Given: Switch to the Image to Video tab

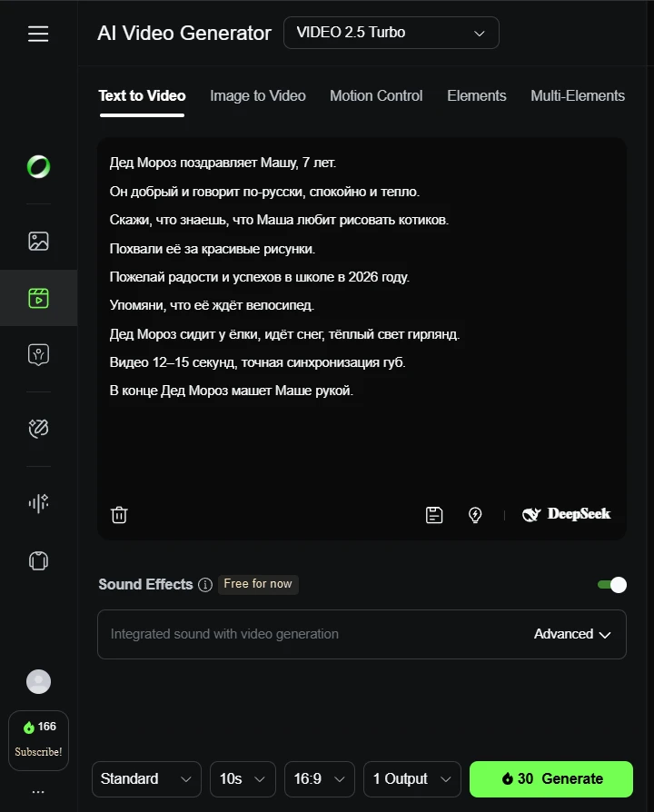Looking at the screenshot, I should coord(258,95).
